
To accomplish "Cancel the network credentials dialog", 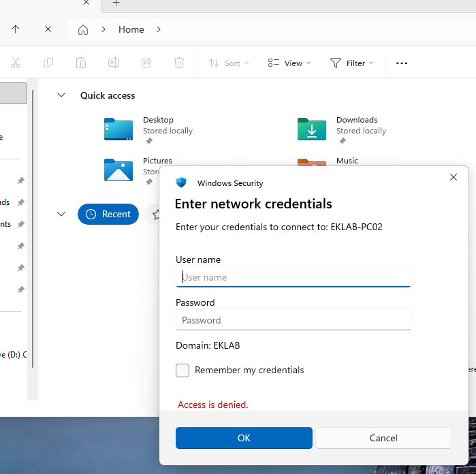I will [x=383, y=438].
